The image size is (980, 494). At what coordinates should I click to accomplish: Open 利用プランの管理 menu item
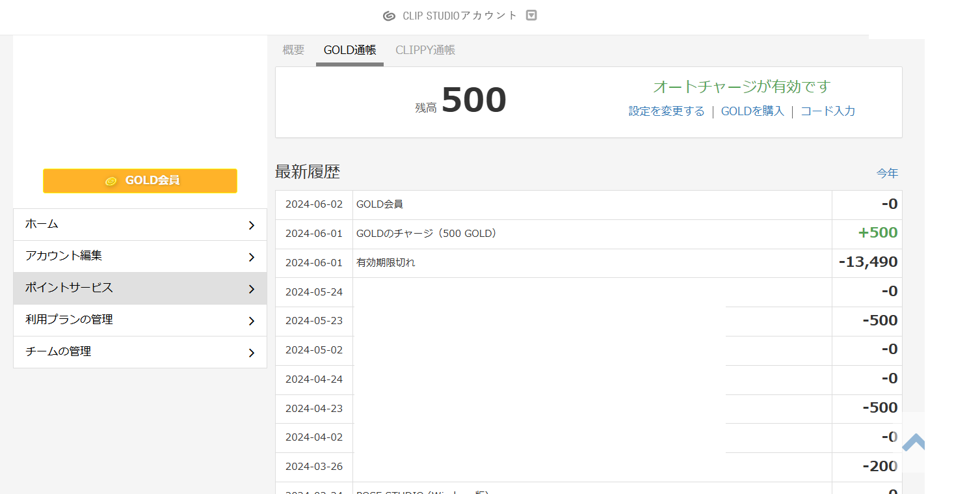tap(140, 320)
